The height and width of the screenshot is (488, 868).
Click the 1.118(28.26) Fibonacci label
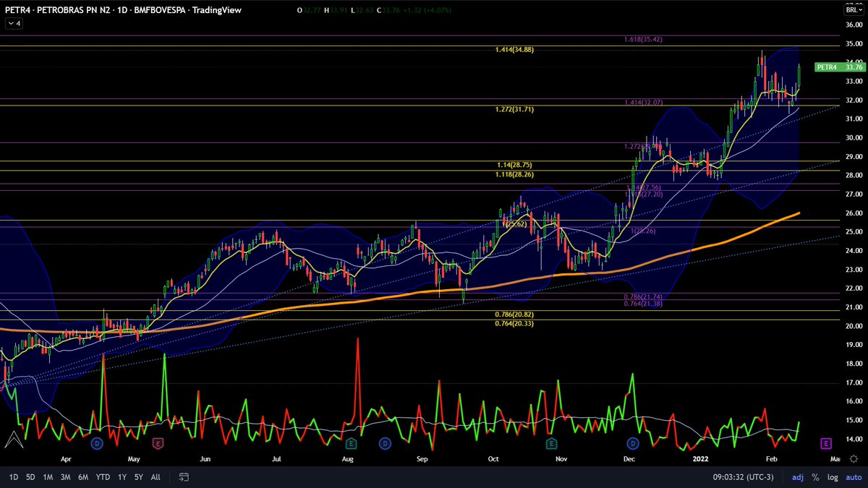pos(514,174)
